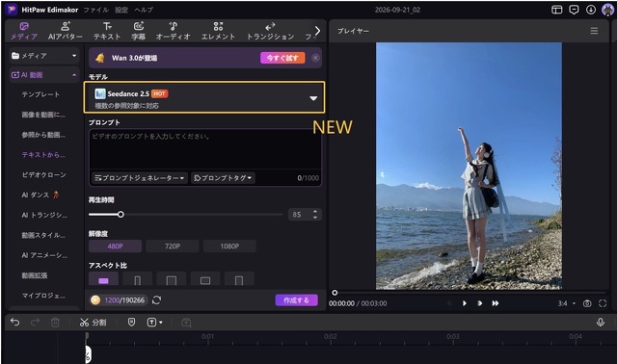Click the 8S duration stepper arrows
The image size is (617, 364).
point(315,214)
